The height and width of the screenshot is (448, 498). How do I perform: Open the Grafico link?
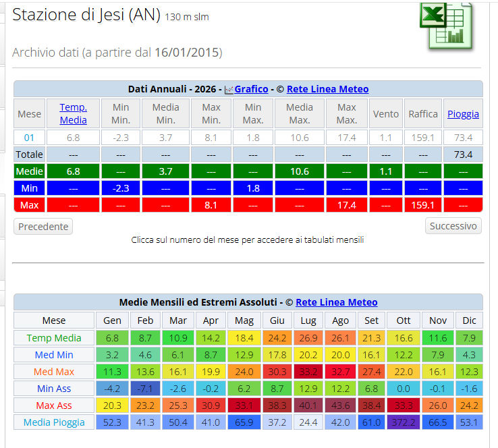251,89
